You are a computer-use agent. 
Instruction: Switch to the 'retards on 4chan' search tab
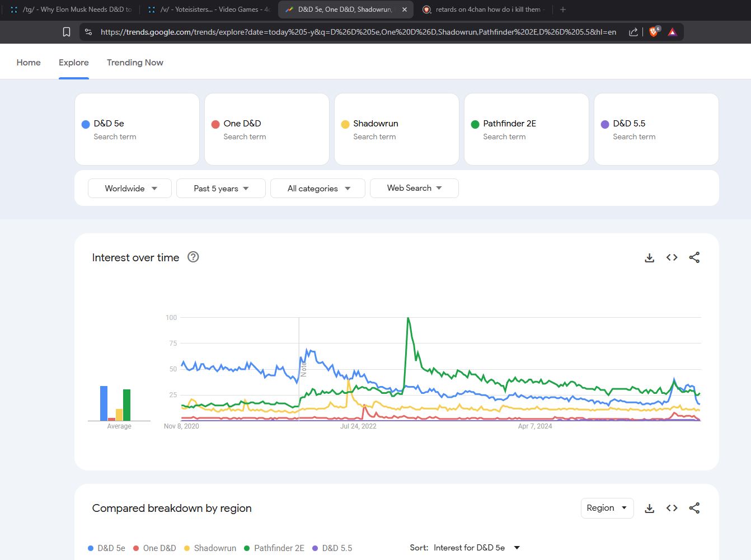[484, 10]
